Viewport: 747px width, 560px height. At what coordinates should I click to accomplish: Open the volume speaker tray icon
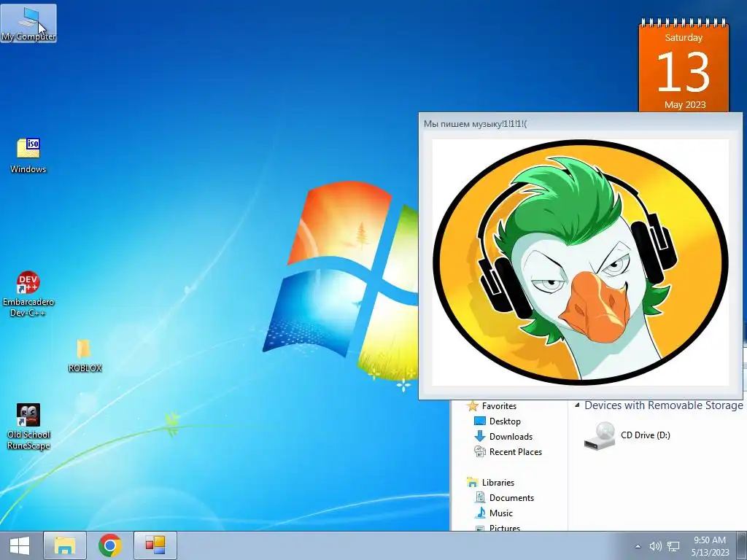coord(656,546)
